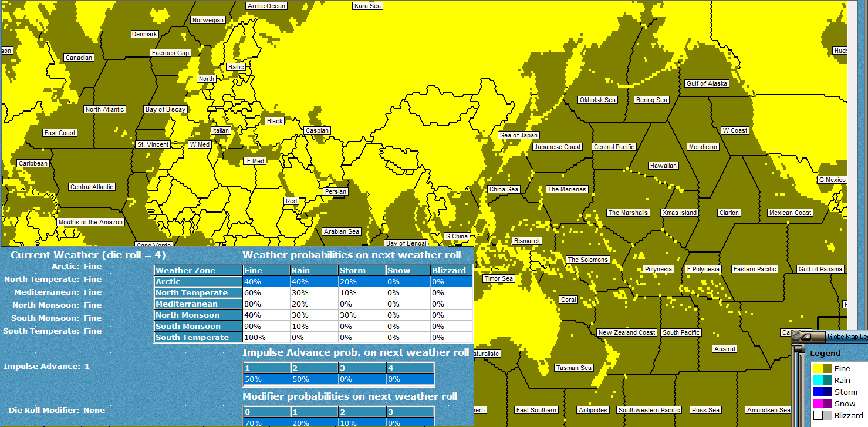Click the 80% Fine cell for Mediterranean
The image size is (868, 427).
[266, 304]
